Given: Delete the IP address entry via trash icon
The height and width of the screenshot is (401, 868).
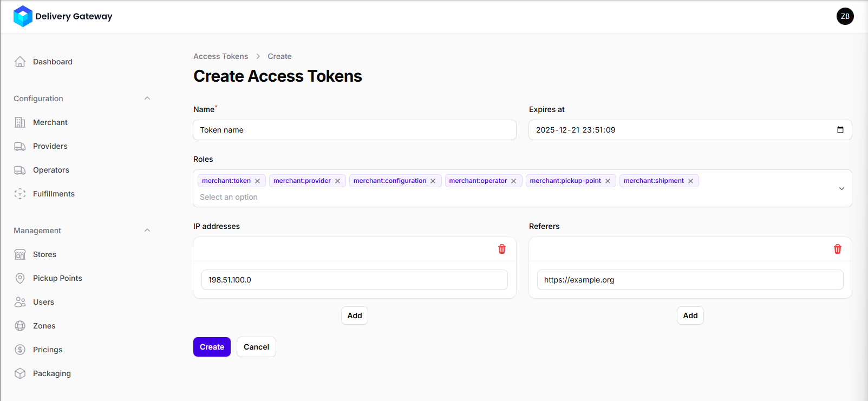Looking at the screenshot, I should click(502, 249).
